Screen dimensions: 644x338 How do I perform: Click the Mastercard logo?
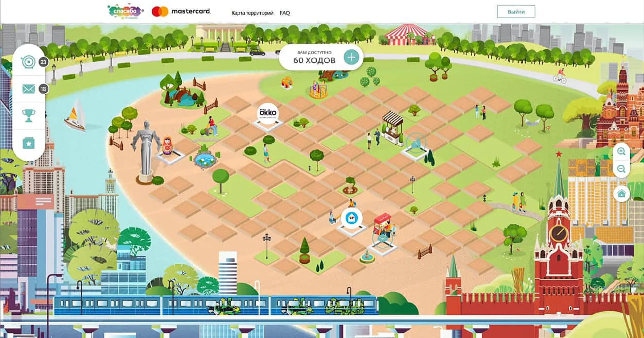(181, 12)
